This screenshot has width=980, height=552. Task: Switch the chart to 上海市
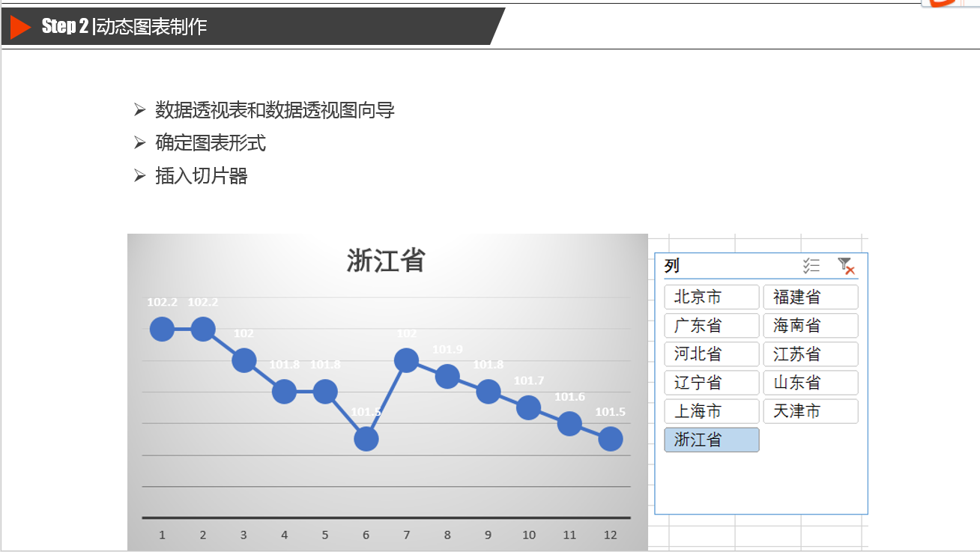(712, 410)
